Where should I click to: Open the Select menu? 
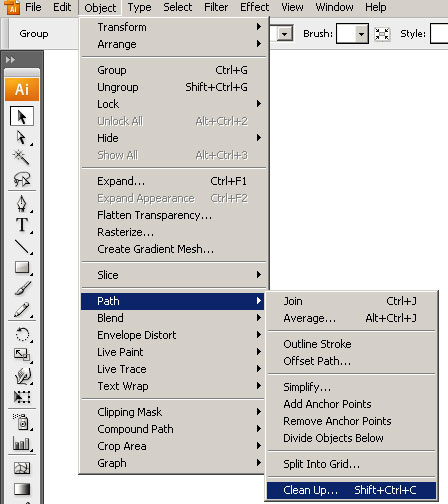coord(177,7)
